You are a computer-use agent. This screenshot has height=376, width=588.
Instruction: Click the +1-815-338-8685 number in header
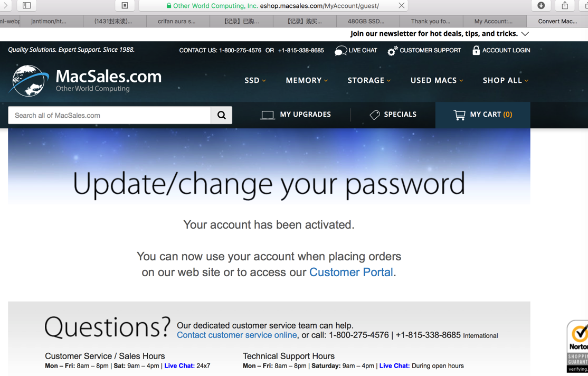301,50
